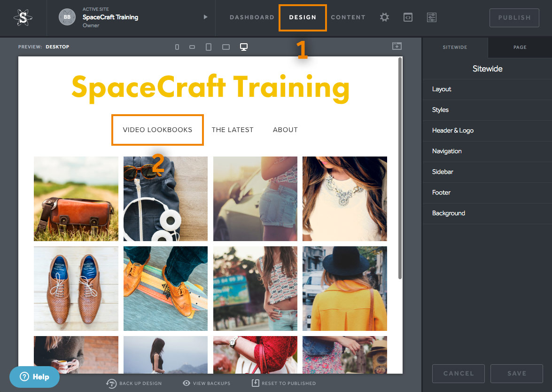The height and width of the screenshot is (392, 552).
Task: Open About nav link
Action: coord(285,130)
